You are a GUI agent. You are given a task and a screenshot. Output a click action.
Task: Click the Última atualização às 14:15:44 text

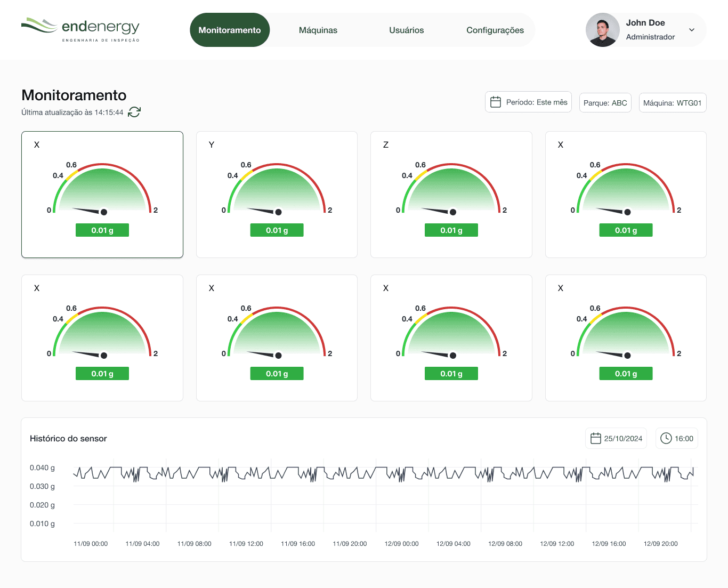[72, 112]
